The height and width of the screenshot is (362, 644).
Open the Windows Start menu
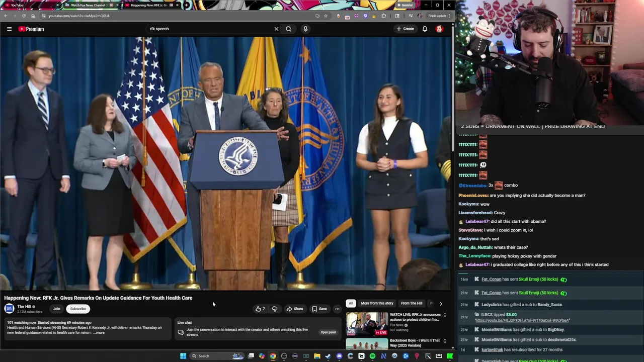coord(183,356)
